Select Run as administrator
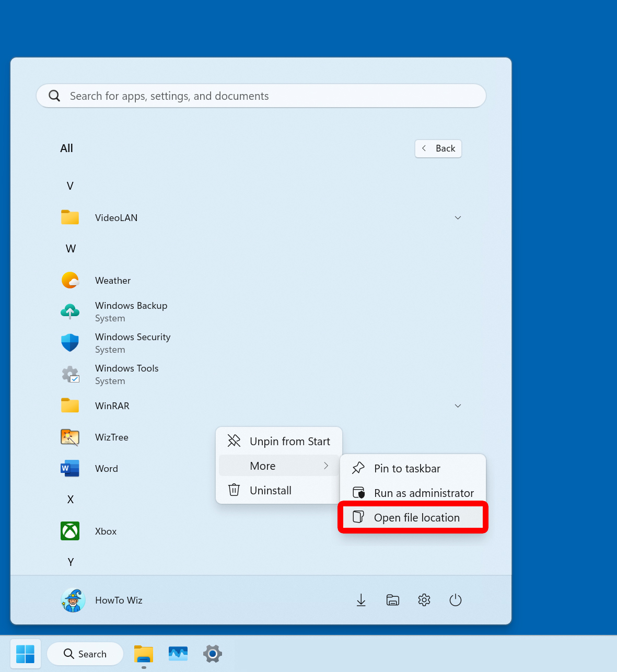617x672 pixels. click(x=424, y=493)
